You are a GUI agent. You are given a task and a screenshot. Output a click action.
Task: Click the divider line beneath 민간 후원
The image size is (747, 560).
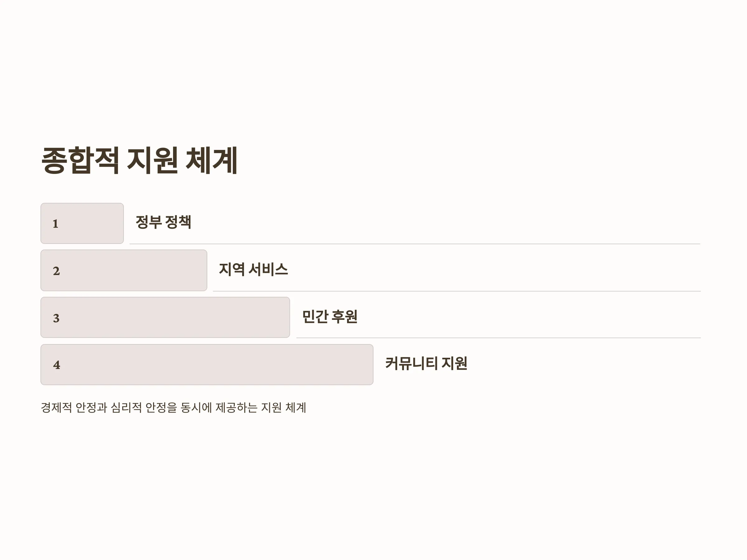[x=498, y=338]
